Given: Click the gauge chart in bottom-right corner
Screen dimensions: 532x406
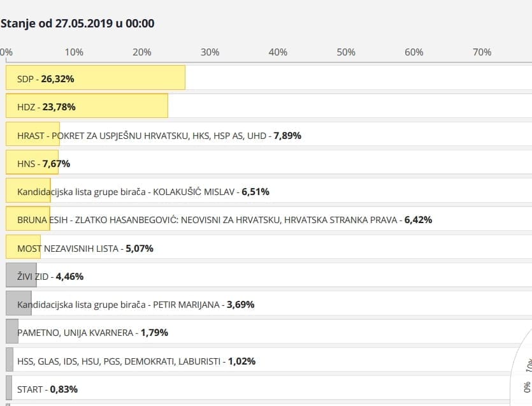Looking at the screenshot, I should click(x=524, y=376).
